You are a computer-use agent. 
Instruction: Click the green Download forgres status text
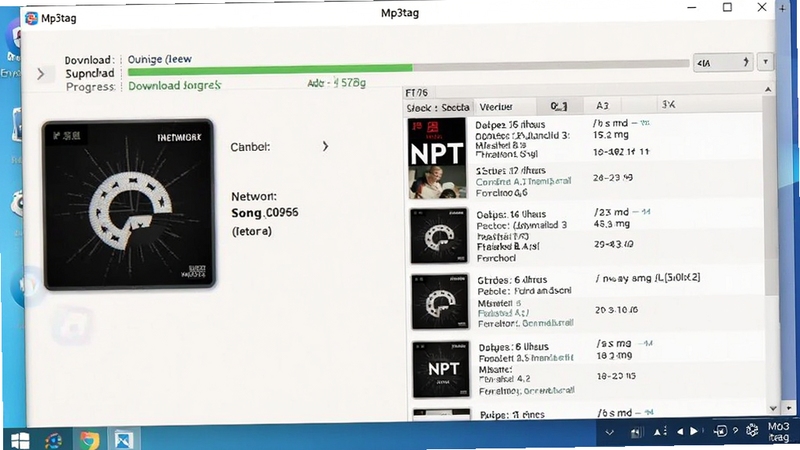[x=174, y=86]
